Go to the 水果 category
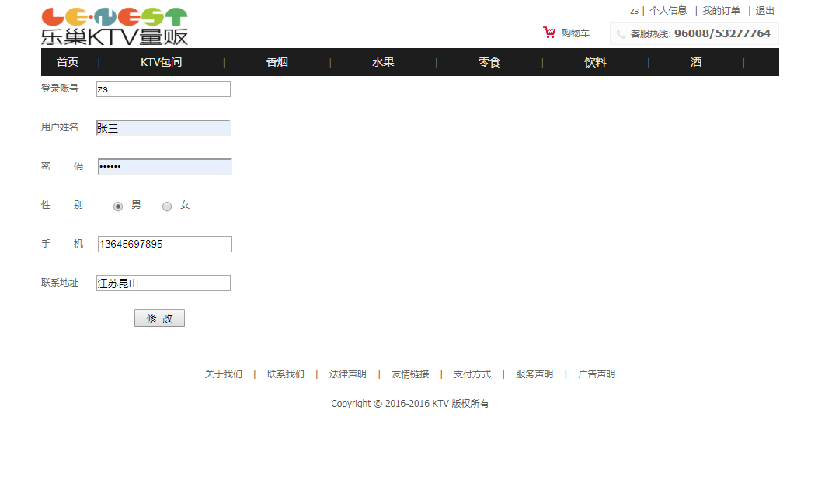Image resolution: width=818 pixels, height=504 pixels. coord(383,62)
